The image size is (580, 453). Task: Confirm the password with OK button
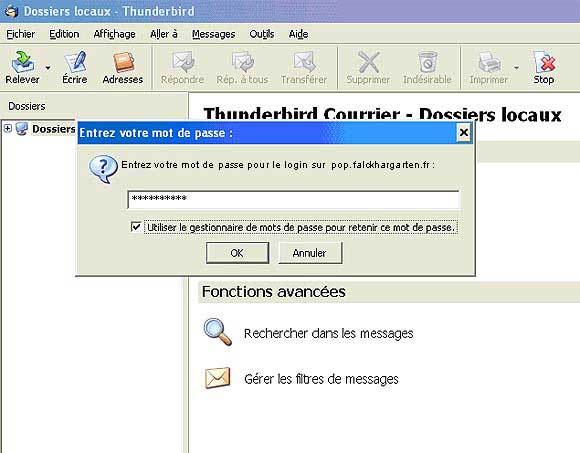pos(237,253)
